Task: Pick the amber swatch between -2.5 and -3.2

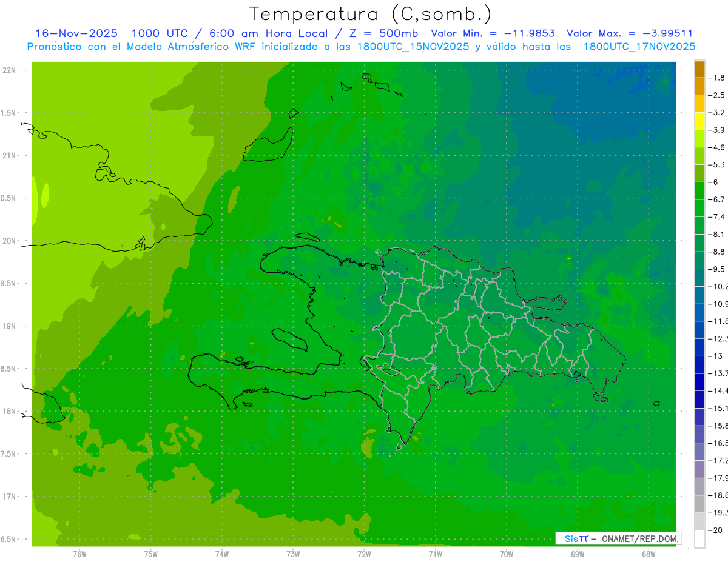Action: pos(699,104)
